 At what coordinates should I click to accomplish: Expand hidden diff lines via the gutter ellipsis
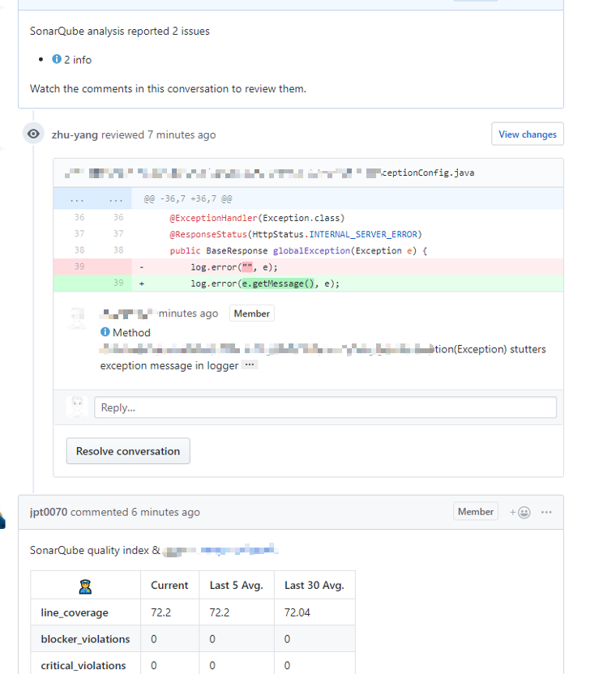(x=76, y=198)
